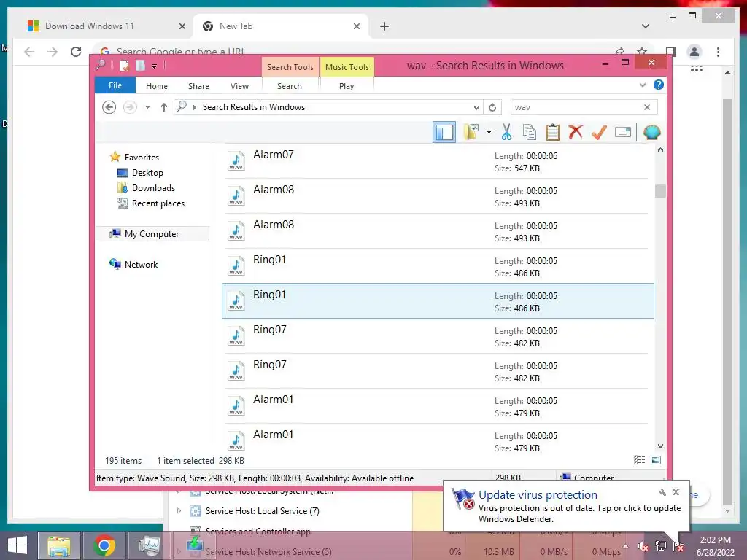747x560 pixels.
Task: Switch to the View ribbon tab
Action: [239, 86]
